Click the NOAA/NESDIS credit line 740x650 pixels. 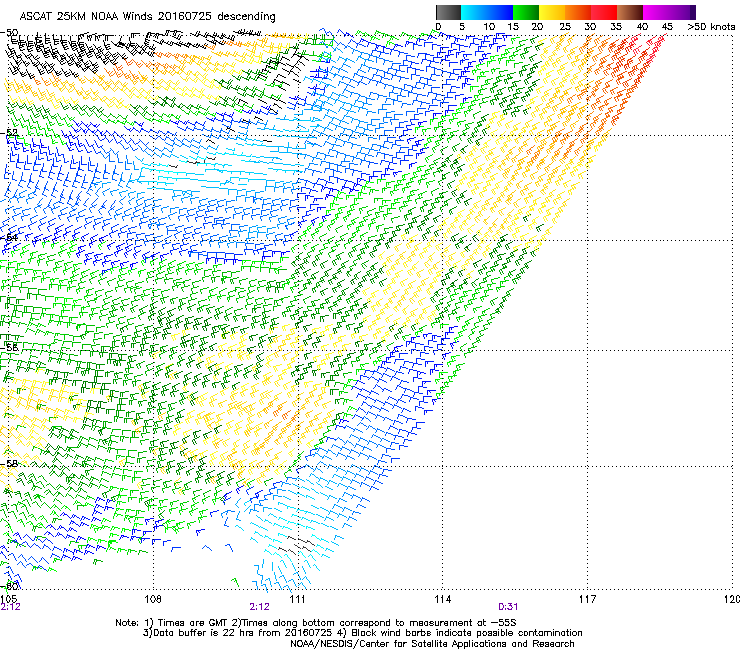point(432,644)
